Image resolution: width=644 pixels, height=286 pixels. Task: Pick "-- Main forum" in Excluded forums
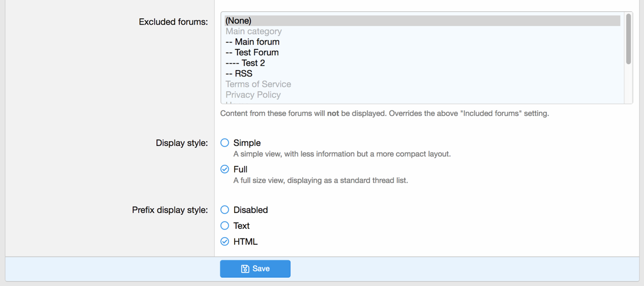pos(252,42)
